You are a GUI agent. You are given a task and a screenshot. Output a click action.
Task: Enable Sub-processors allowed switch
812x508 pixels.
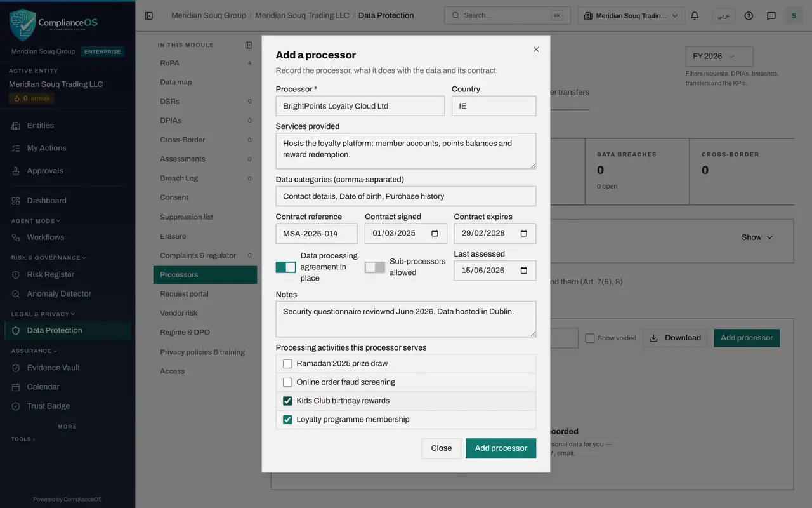375,267
